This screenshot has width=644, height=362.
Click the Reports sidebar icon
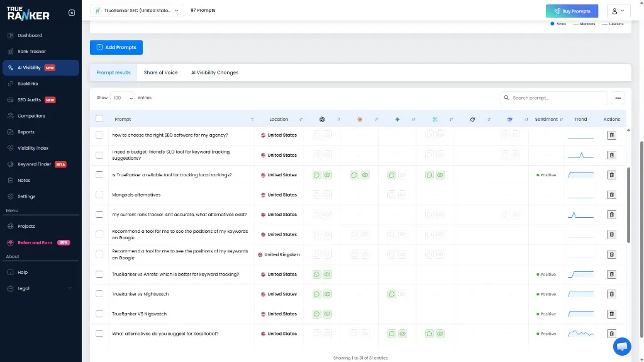[x=11, y=132]
